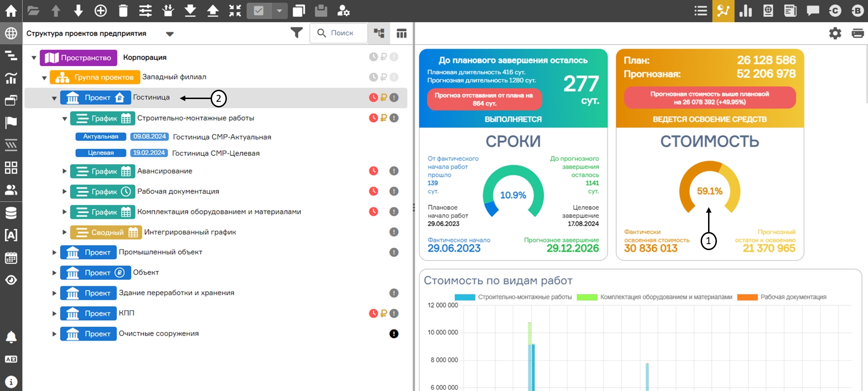Collapse Западный филиал project group

[44, 78]
